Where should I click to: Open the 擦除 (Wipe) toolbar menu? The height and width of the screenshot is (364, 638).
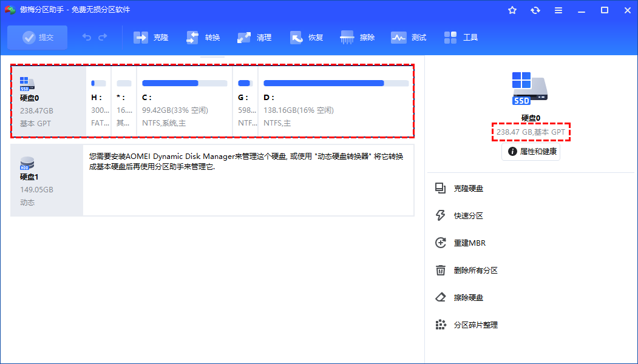pyautogui.click(x=358, y=38)
